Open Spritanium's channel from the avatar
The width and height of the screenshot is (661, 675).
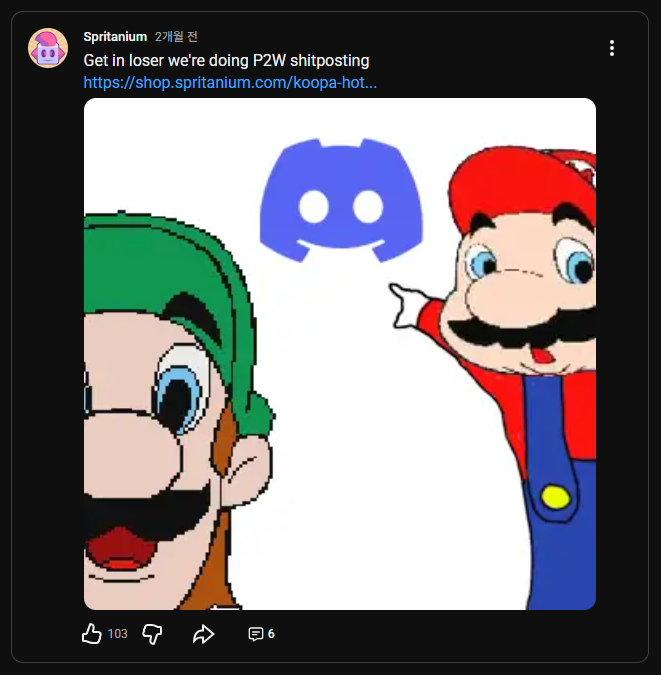(x=48, y=48)
